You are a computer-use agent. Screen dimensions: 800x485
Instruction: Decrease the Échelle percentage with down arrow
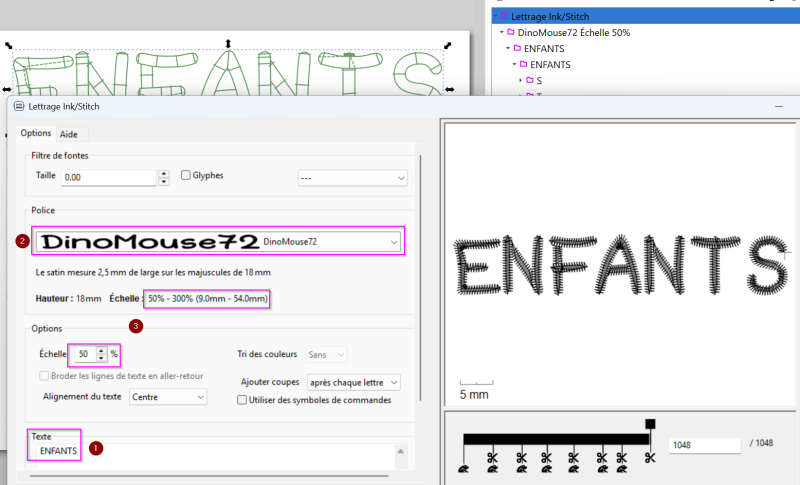[102, 358]
